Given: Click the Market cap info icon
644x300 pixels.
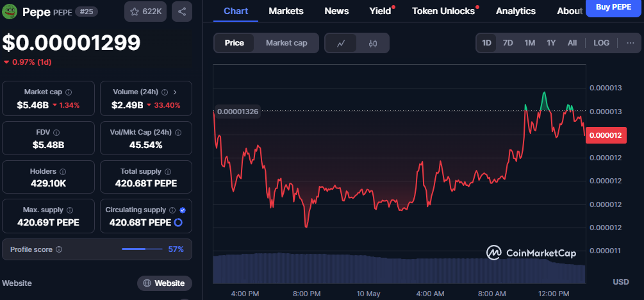Looking at the screenshot, I should [x=69, y=92].
